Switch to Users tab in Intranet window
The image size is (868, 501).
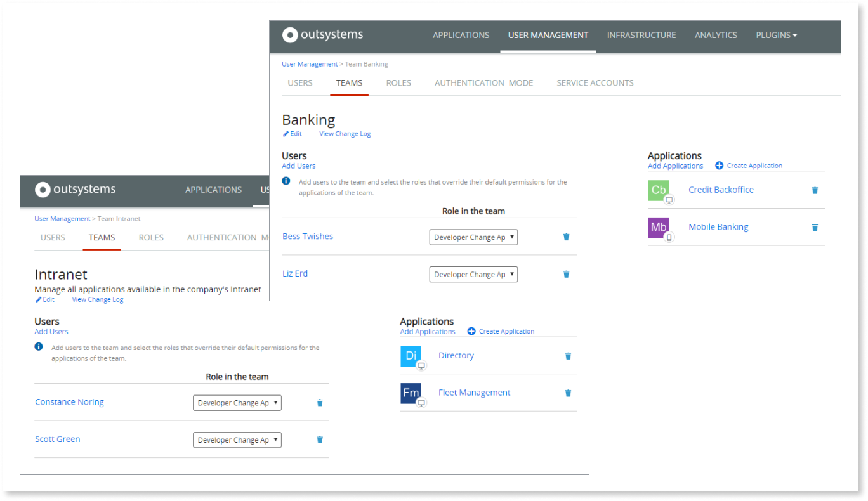click(x=53, y=238)
